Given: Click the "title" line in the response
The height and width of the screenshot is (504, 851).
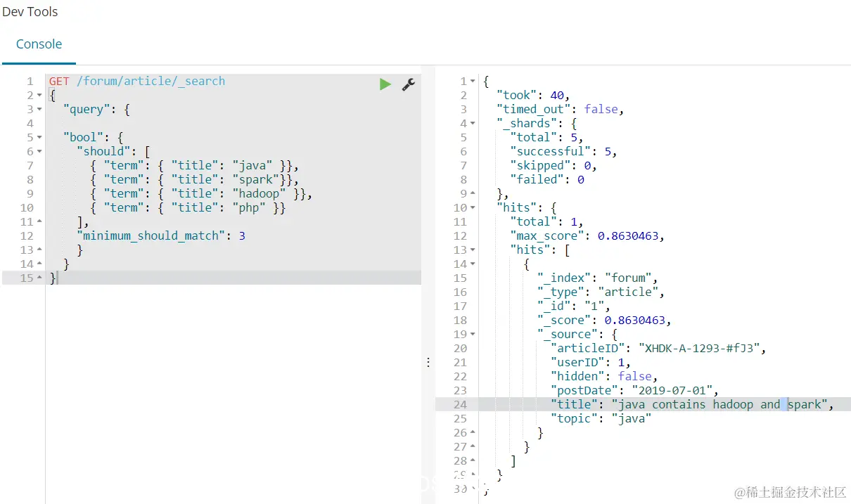Looking at the screenshot, I should 692,404.
